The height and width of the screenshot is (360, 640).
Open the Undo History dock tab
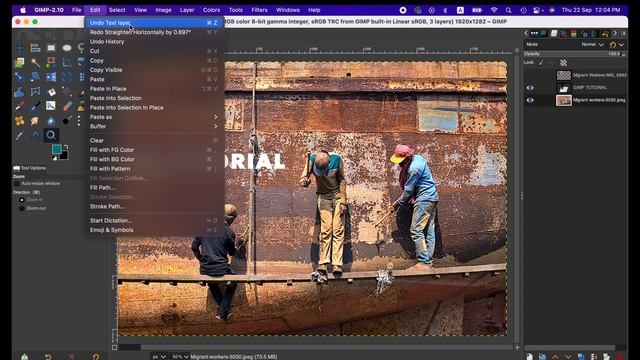[605, 33]
